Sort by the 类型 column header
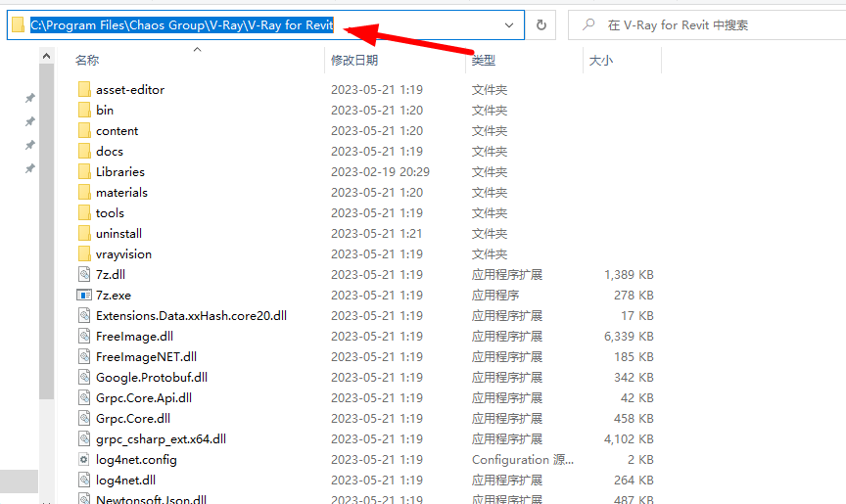This screenshot has height=504, width=846. point(484,60)
